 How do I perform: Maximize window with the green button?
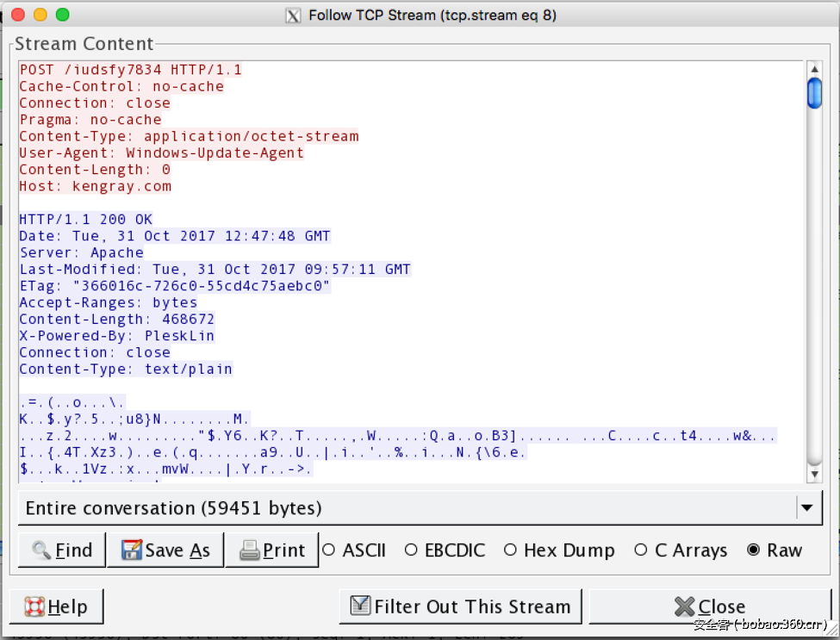click(62, 16)
